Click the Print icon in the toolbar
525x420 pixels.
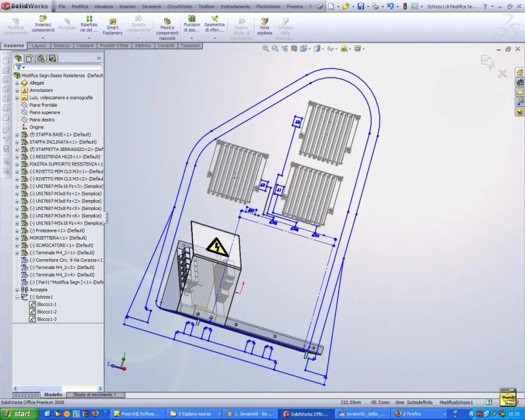(375, 6)
